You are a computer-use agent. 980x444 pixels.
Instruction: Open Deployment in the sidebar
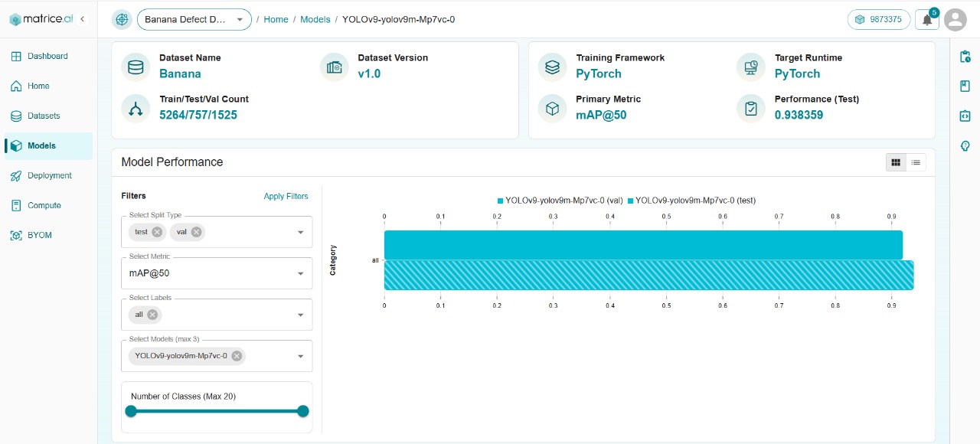pyautogui.click(x=49, y=175)
